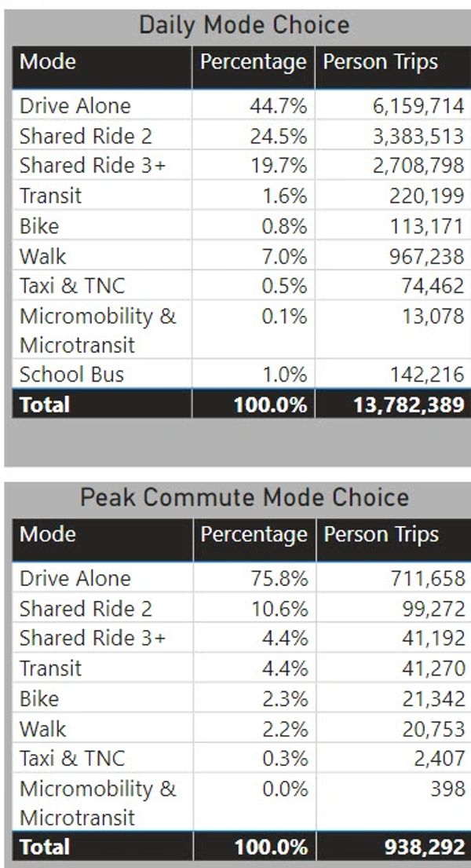Sort Daily table by Person Trips header
This screenshot has width=471, height=868.
(x=381, y=61)
